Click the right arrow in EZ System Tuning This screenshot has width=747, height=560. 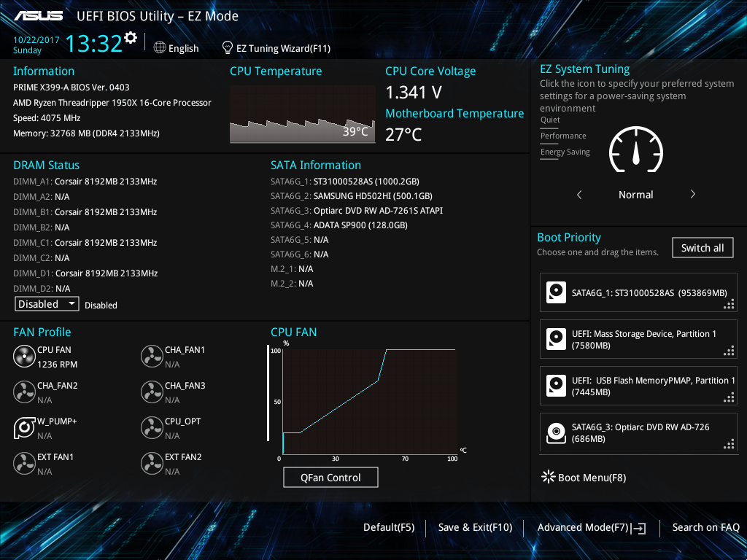[x=693, y=194]
